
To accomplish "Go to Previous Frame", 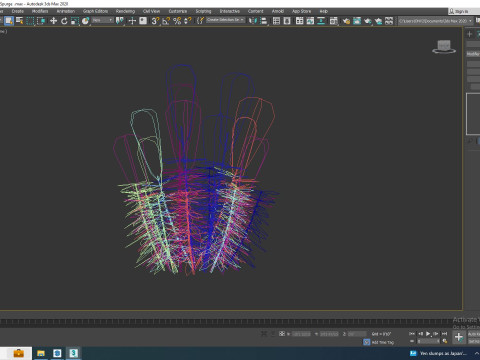I will 420,333.
